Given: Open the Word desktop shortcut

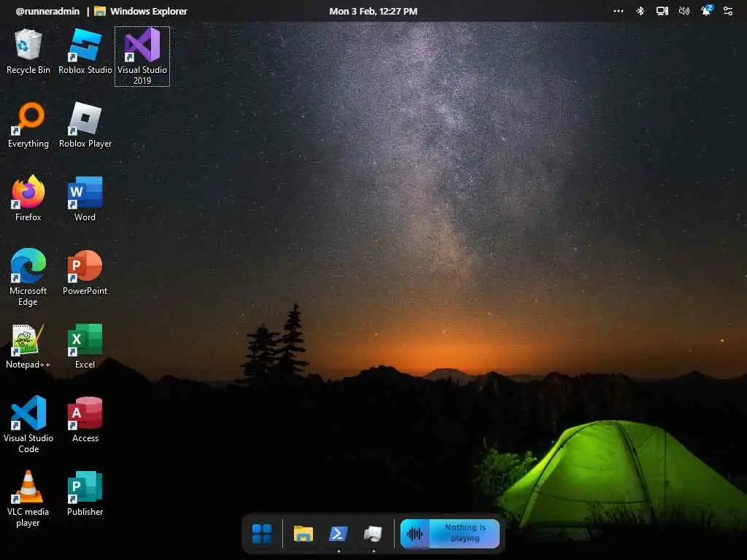Looking at the screenshot, I should coord(85,198).
